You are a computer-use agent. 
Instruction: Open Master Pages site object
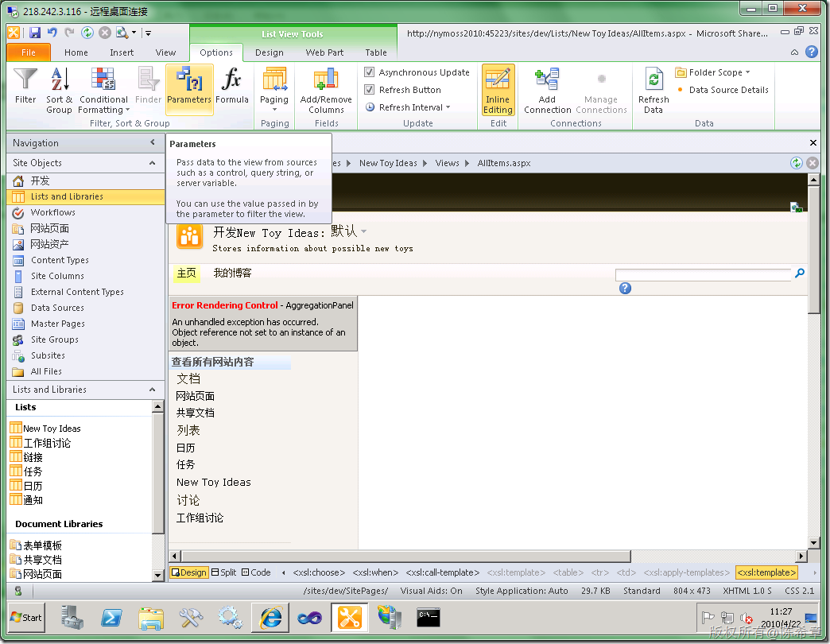tap(58, 324)
